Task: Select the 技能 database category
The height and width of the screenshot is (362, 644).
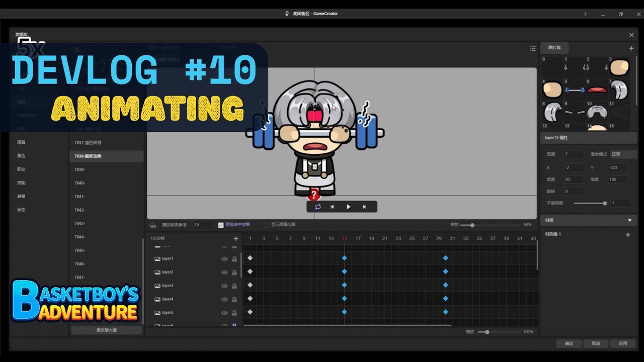Action: click(x=21, y=183)
